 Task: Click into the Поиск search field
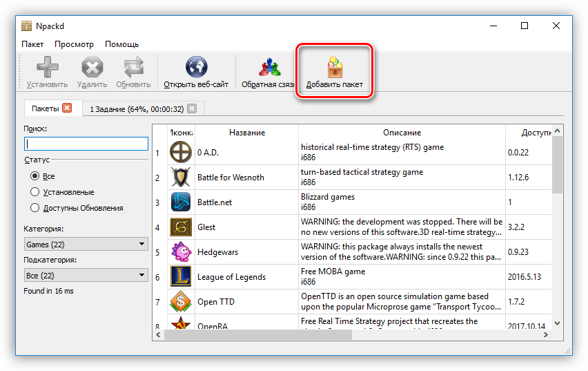(x=86, y=144)
